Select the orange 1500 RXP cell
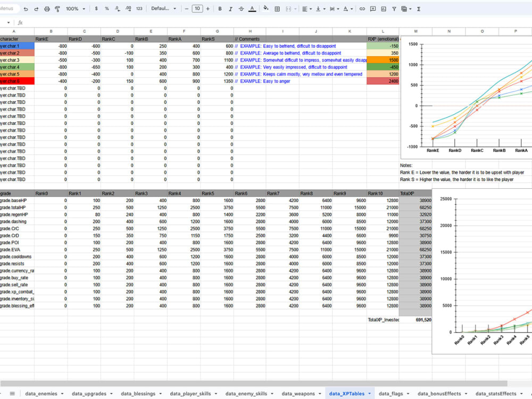This screenshot has height=399, width=532. coord(383,60)
